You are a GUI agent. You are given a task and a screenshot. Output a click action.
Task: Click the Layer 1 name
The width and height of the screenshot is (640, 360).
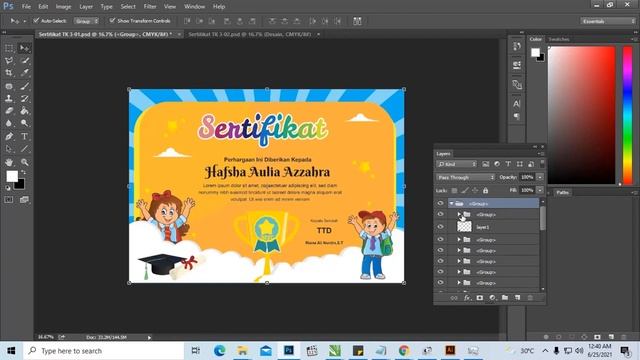tap(482, 227)
